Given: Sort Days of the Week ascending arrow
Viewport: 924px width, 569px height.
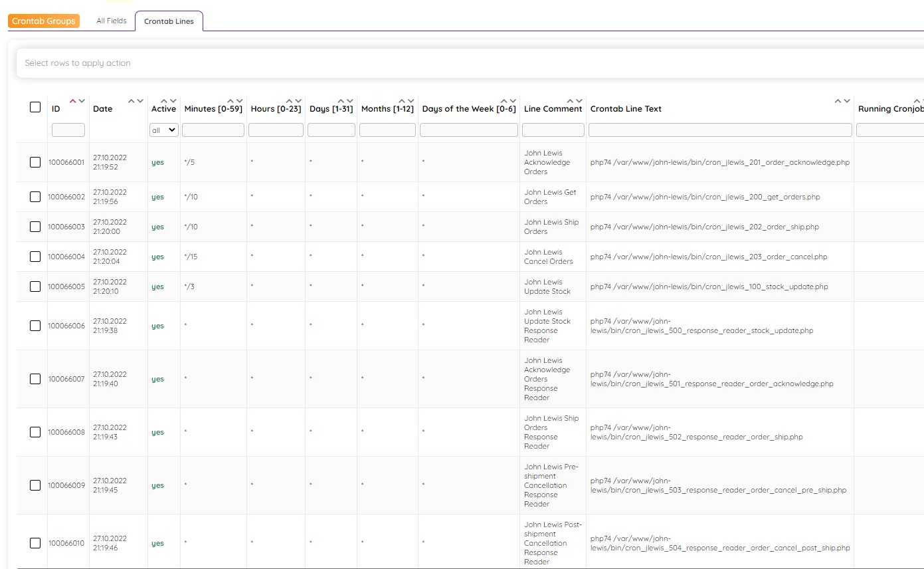Looking at the screenshot, I should pos(504,101).
